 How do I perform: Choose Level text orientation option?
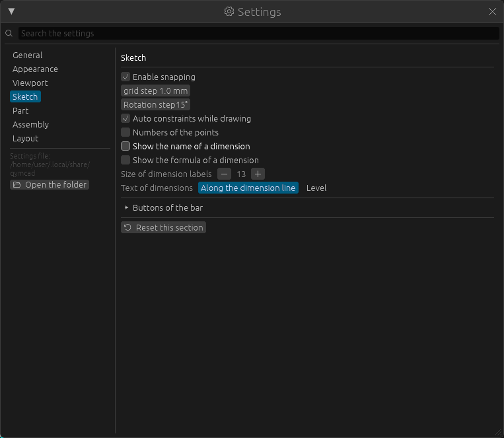[x=316, y=188]
